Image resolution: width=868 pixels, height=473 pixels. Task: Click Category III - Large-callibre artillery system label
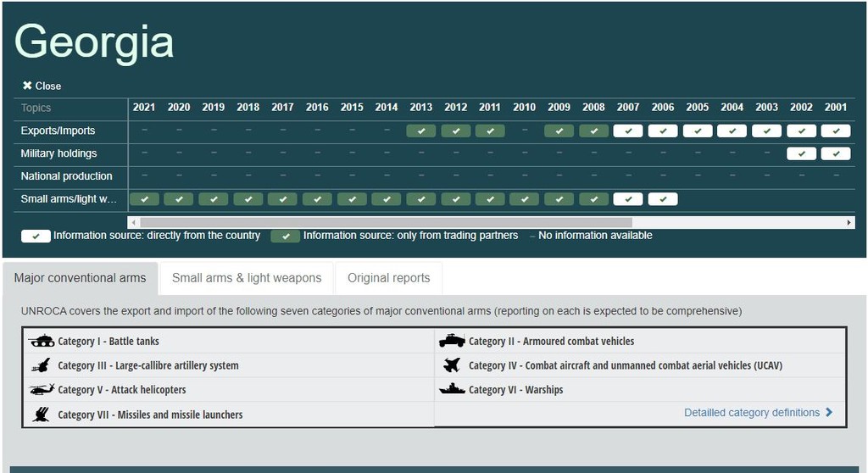[x=148, y=365]
